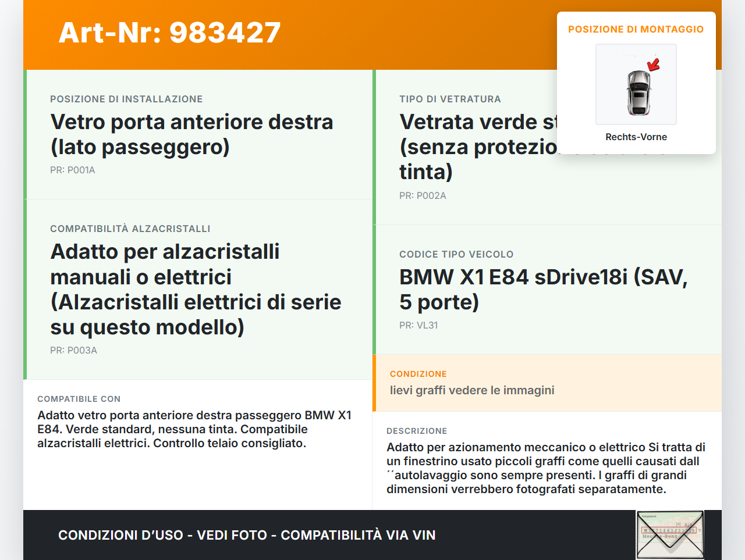
Task: Select the "Vetrata verde" glazing value
Action: tap(478, 147)
